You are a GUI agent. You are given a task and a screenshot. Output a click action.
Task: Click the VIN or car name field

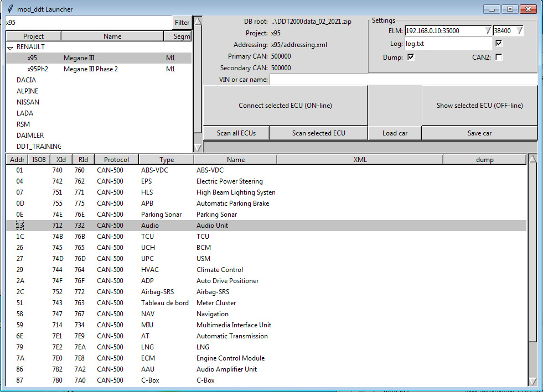click(x=403, y=80)
